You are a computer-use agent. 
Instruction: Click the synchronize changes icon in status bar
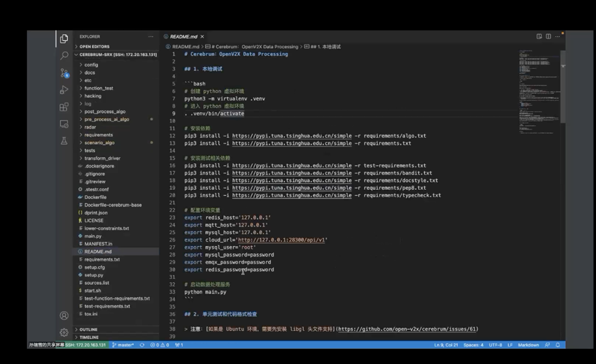[x=142, y=345]
